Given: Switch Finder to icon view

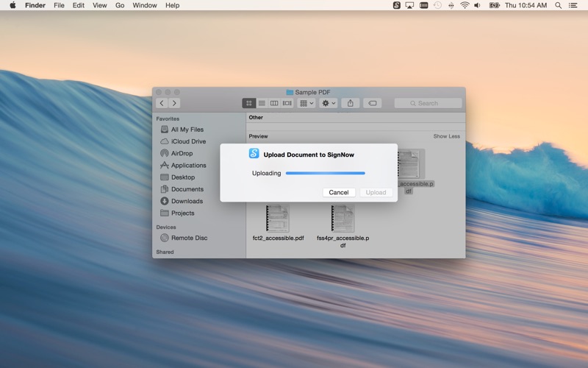Looking at the screenshot, I should pos(249,103).
